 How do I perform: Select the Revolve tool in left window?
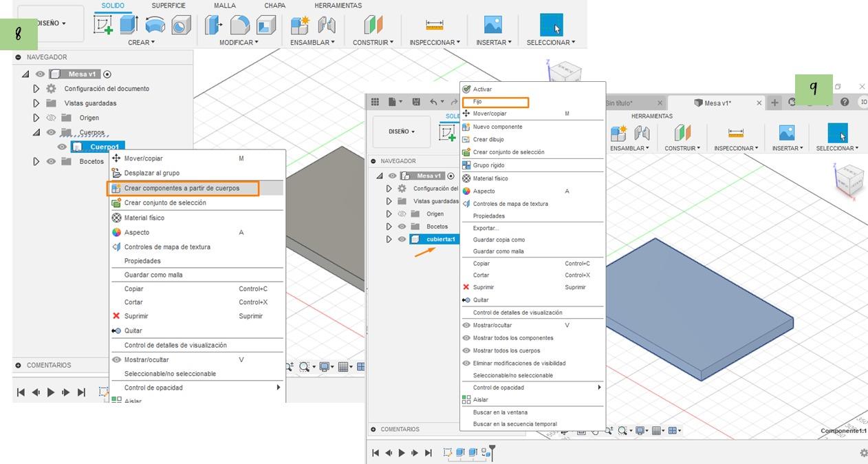coord(155,25)
